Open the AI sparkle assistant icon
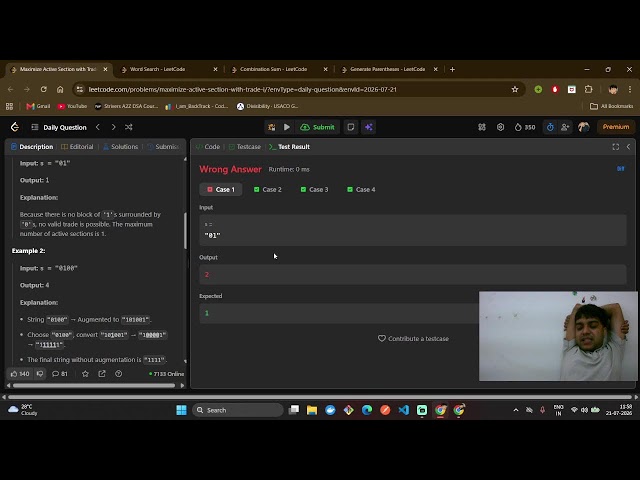The width and height of the screenshot is (640, 480). click(x=369, y=127)
